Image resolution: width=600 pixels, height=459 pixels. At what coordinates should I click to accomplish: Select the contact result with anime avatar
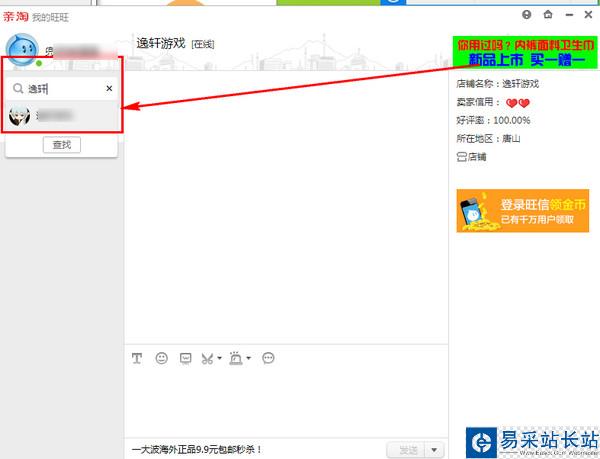61,116
